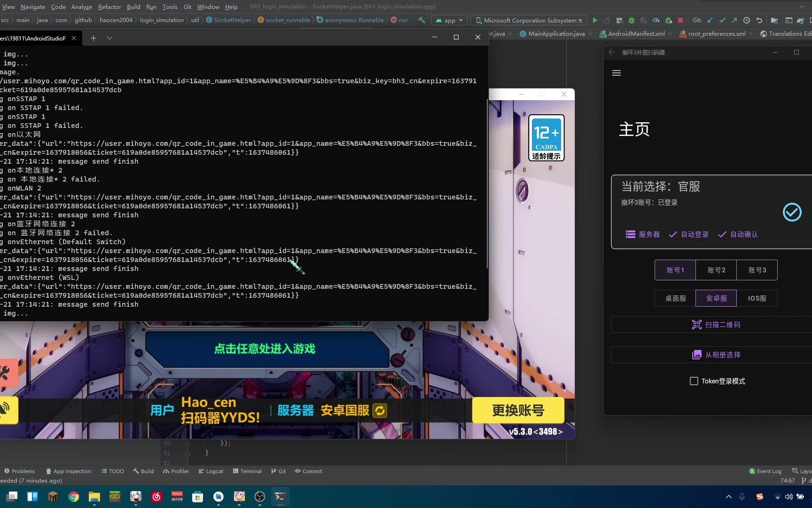The image size is (812, 508).
Task: Open the Event Log panel
Action: 765,471
